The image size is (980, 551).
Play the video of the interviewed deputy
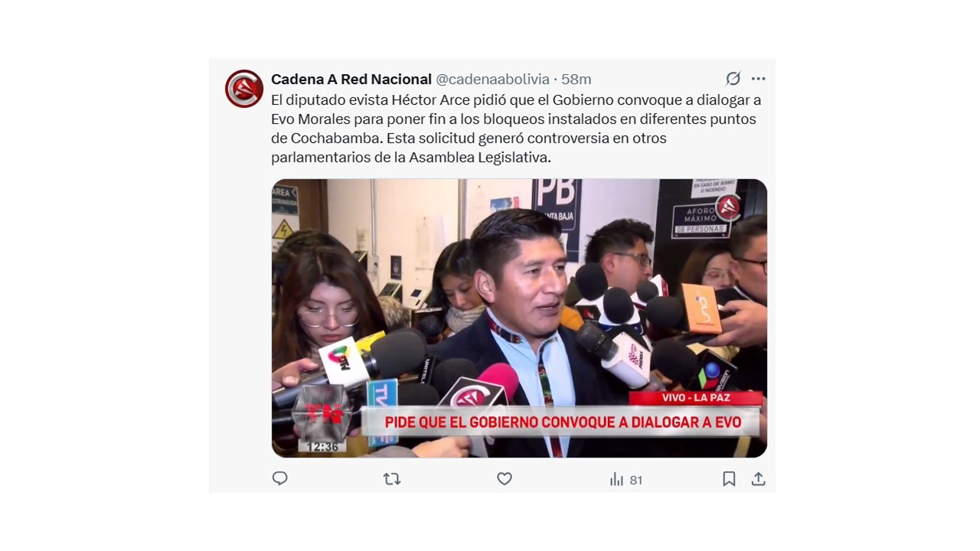pos(519,318)
